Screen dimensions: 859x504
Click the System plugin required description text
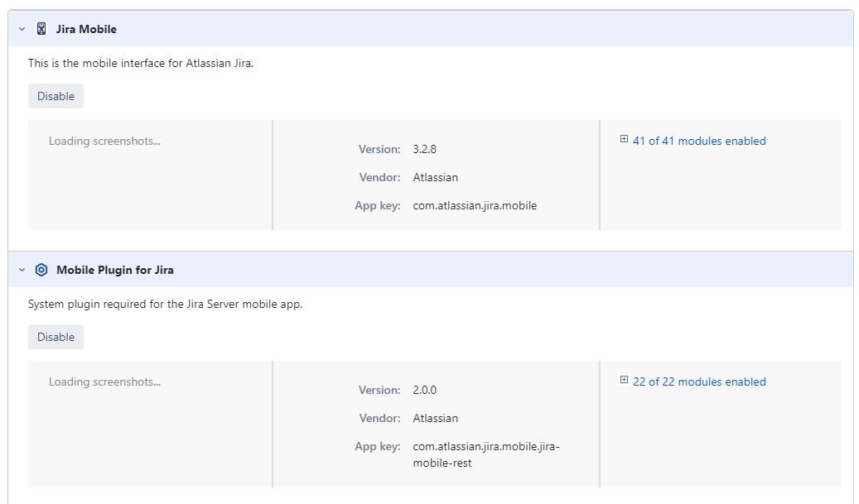coord(166,305)
